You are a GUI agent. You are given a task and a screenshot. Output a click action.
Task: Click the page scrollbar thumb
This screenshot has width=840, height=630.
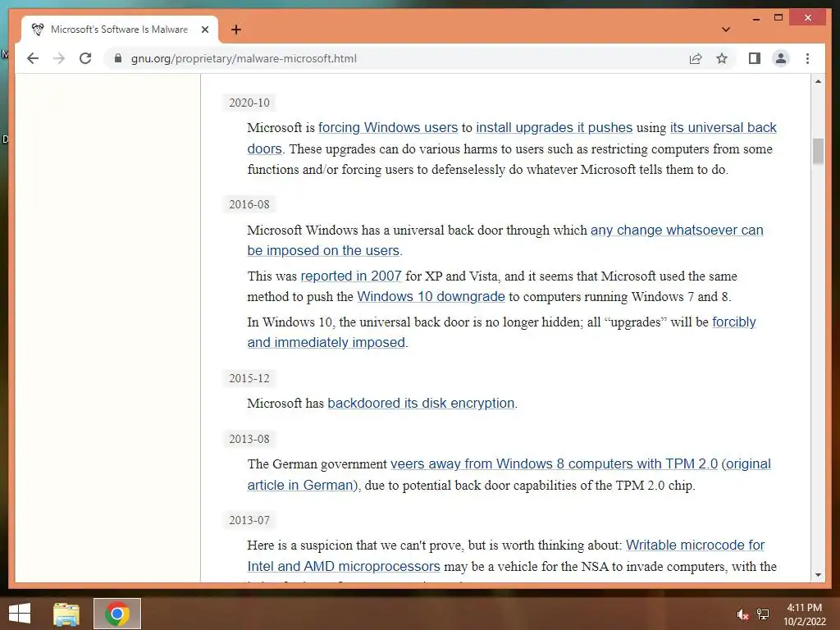pos(818,152)
